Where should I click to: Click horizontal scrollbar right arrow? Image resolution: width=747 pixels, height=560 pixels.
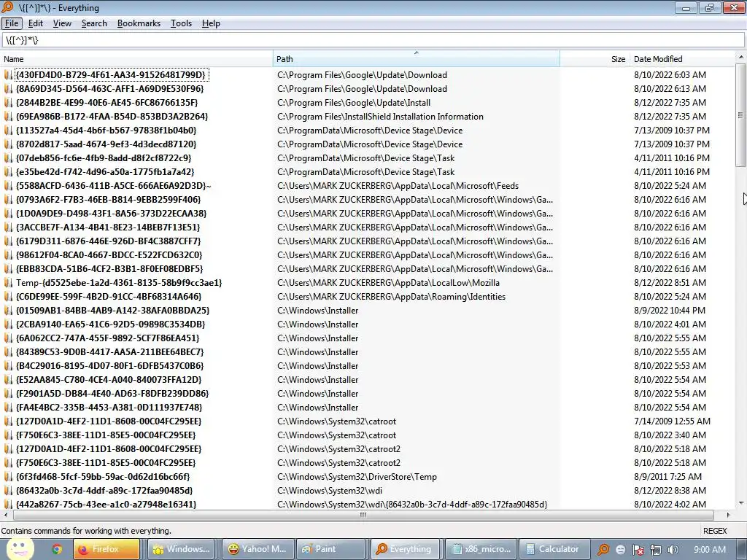(728, 515)
